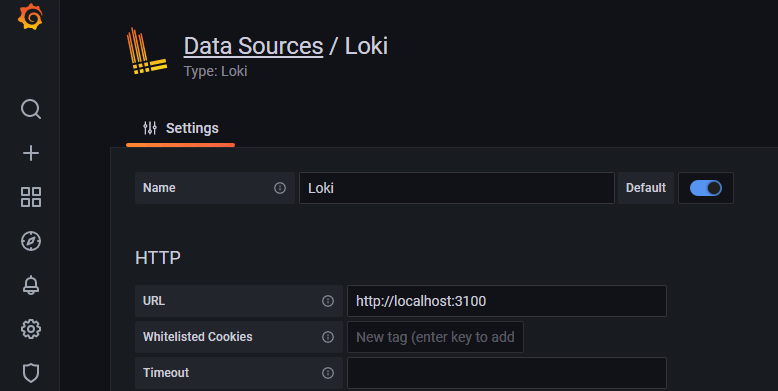Switch to the Settings tab

coord(181,129)
